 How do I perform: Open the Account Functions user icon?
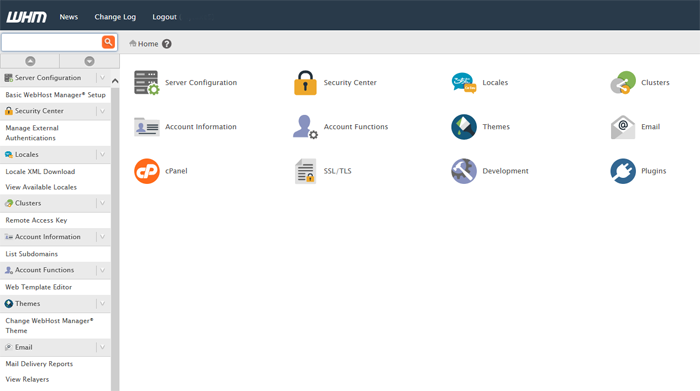[x=305, y=127]
